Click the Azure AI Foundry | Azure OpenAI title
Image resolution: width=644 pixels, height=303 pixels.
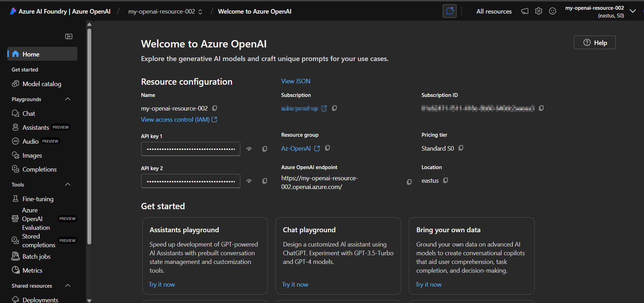coord(64,12)
